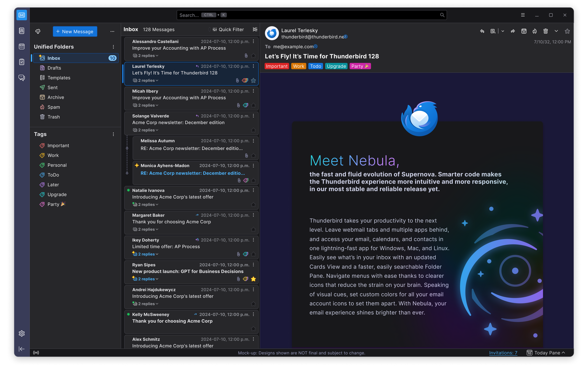Open the application hamburger menu
The height and width of the screenshot is (367, 588).
523,15
